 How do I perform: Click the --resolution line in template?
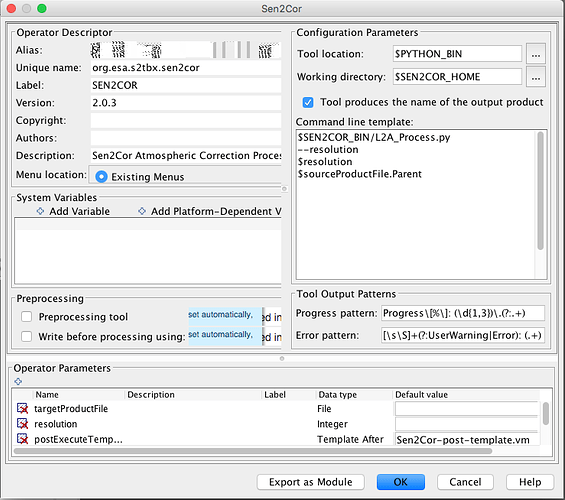pyautogui.click(x=328, y=149)
